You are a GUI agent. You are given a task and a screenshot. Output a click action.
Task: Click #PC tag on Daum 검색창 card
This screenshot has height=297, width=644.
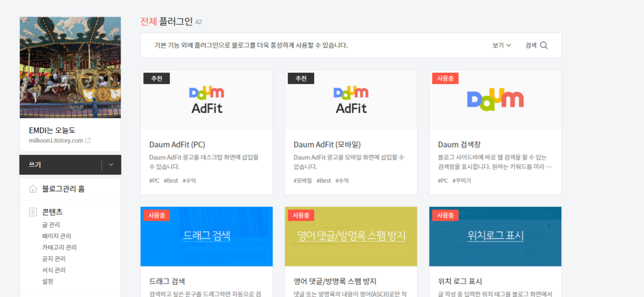(443, 181)
